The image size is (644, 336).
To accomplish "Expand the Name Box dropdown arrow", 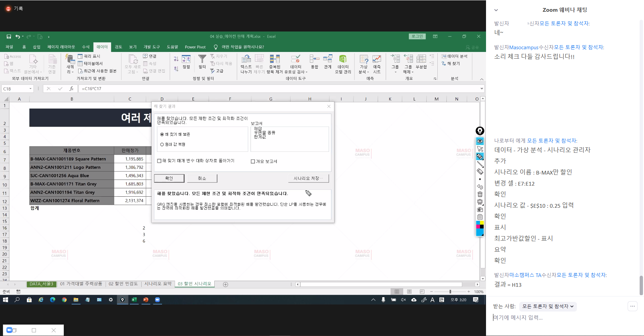I will pos(31,89).
